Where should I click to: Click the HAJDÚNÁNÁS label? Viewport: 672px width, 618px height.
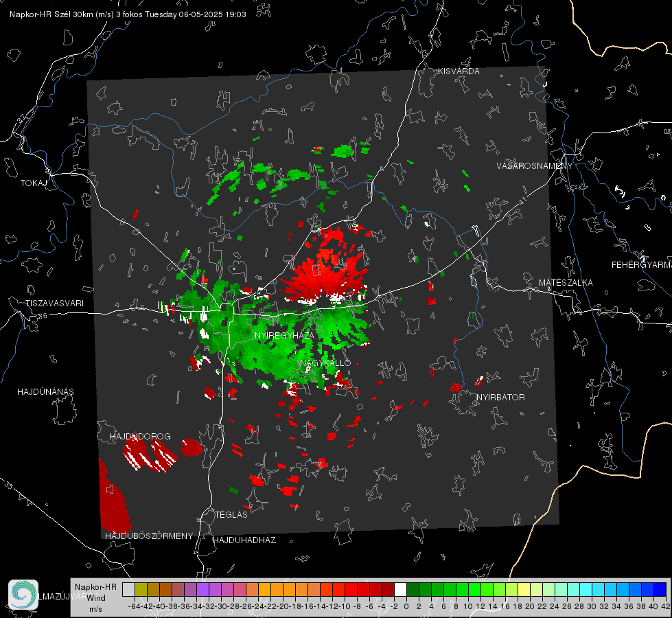click(x=45, y=392)
